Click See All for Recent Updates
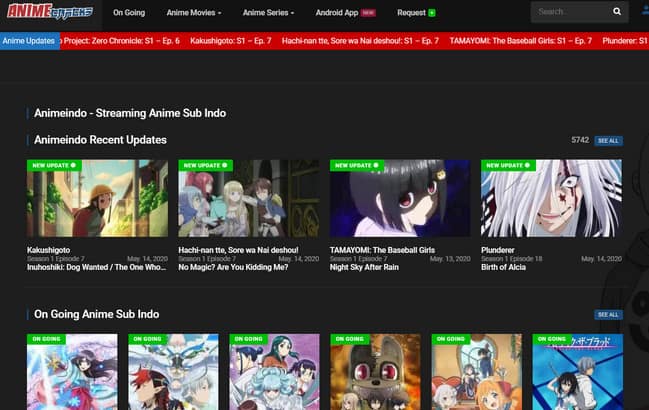This screenshot has height=410, width=649. (x=608, y=141)
